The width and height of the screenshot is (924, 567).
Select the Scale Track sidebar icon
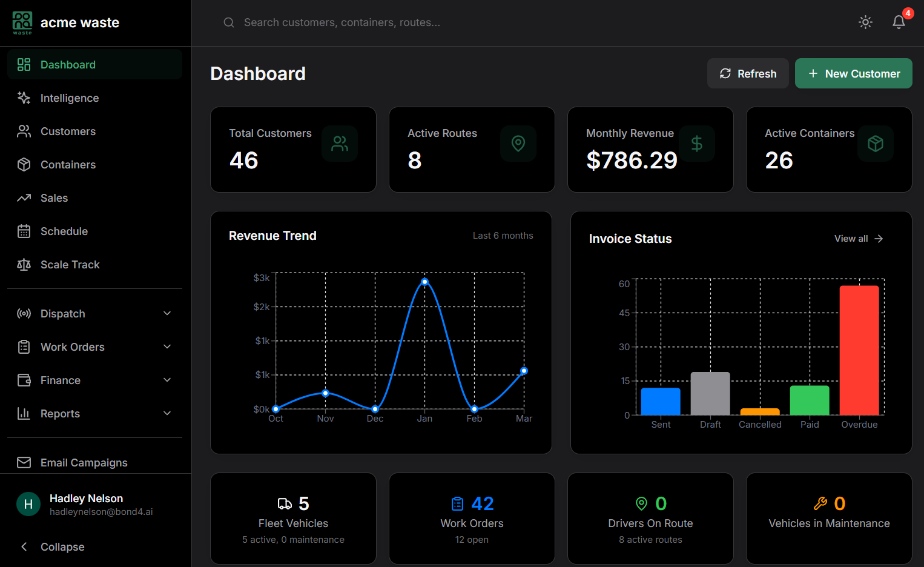point(24,264)
